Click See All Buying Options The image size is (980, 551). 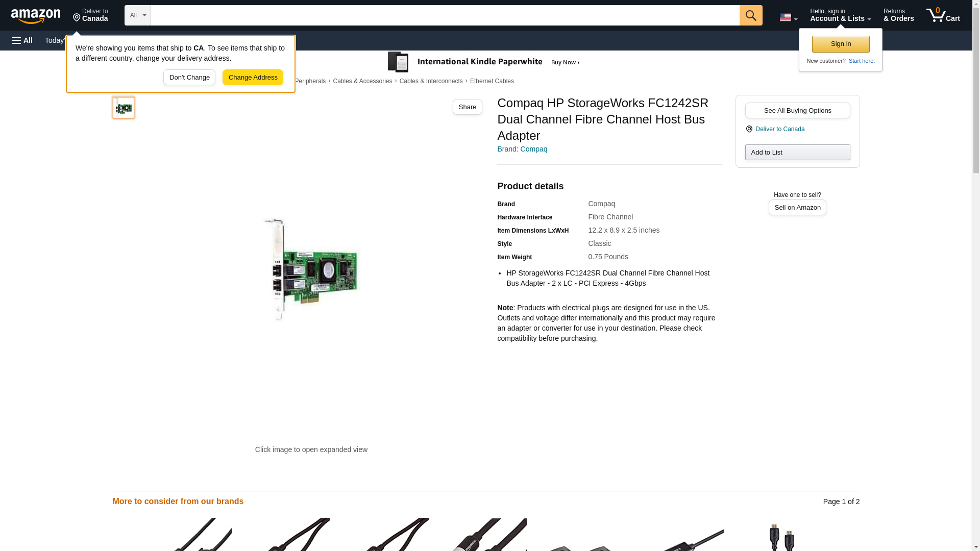(x=797, y=110)
